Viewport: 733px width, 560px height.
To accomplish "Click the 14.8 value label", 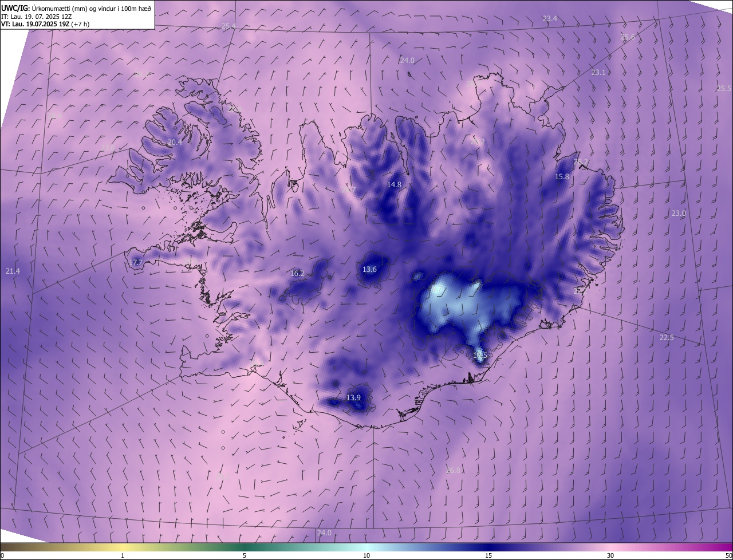I will click(394, 185).
